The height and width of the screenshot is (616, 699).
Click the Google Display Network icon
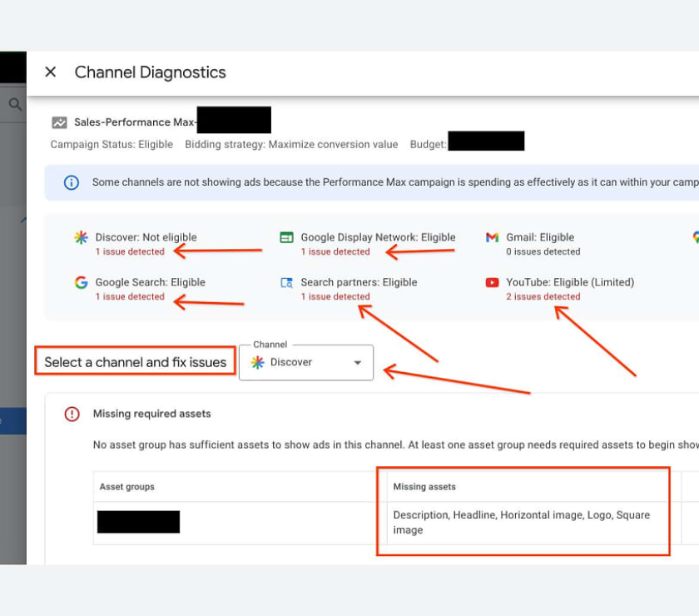click(286, 237)
